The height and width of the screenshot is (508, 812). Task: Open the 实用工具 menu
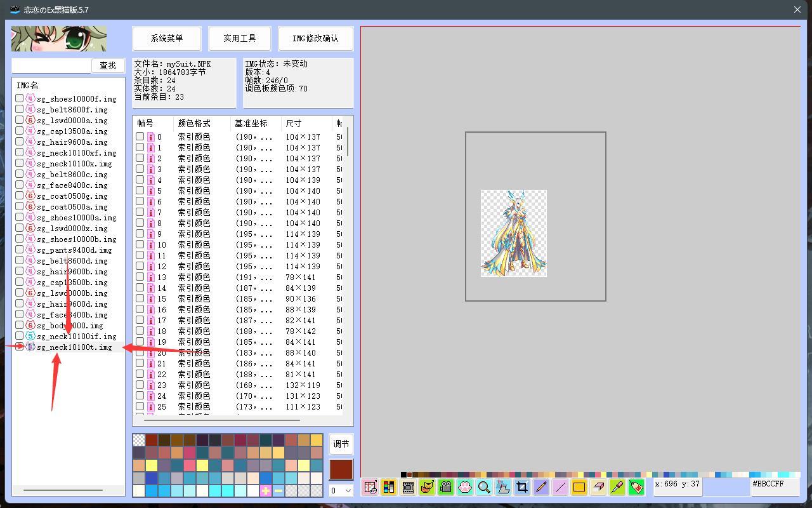240,39
